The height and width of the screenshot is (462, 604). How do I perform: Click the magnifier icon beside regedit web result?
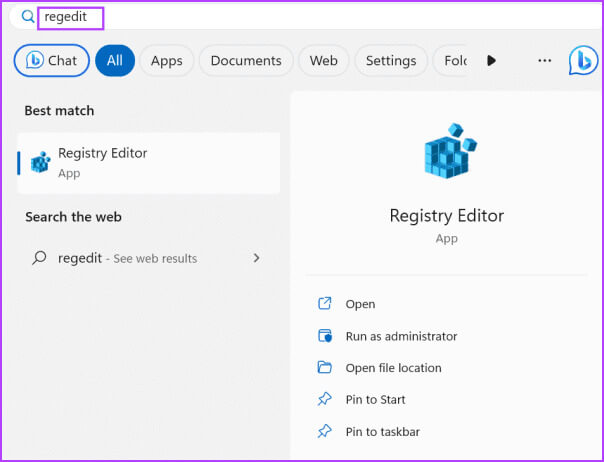pos(39,258)
